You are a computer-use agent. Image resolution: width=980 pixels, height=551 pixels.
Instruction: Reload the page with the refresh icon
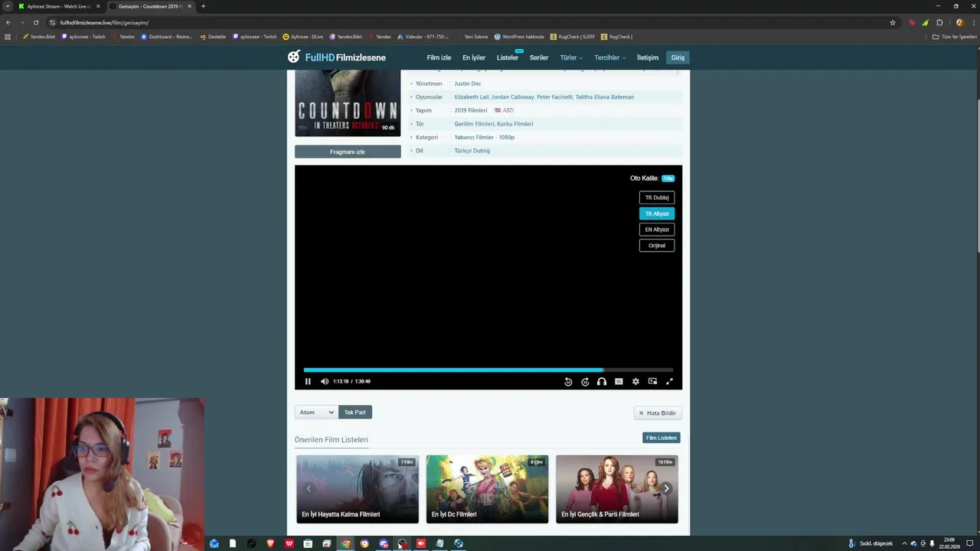click(35, 22)
